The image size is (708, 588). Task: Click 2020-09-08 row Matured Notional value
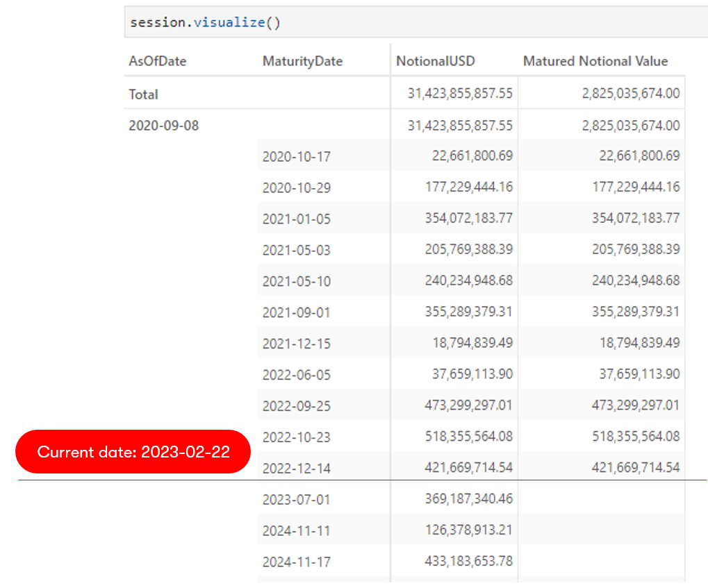[631, 126]
